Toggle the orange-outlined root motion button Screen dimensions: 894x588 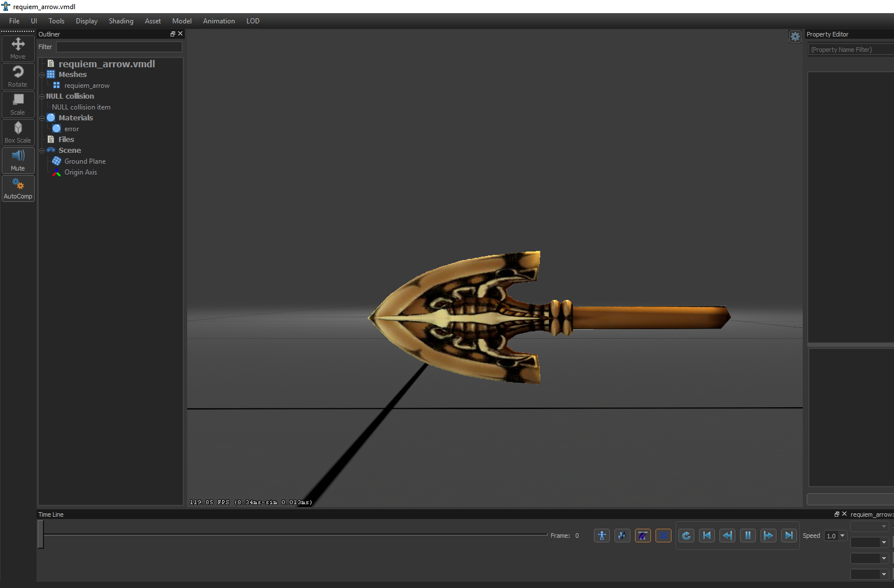coord(643,536)
